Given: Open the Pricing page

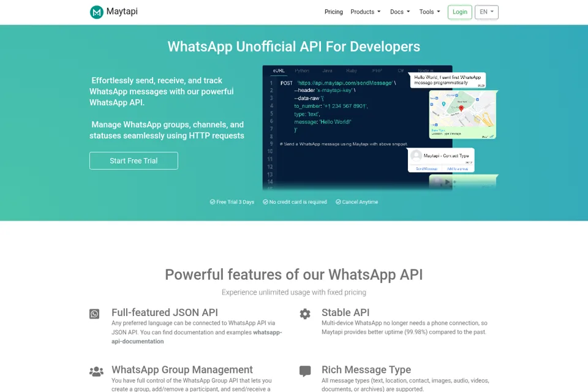Looking at the screenshot, I should tap(333, 12).
